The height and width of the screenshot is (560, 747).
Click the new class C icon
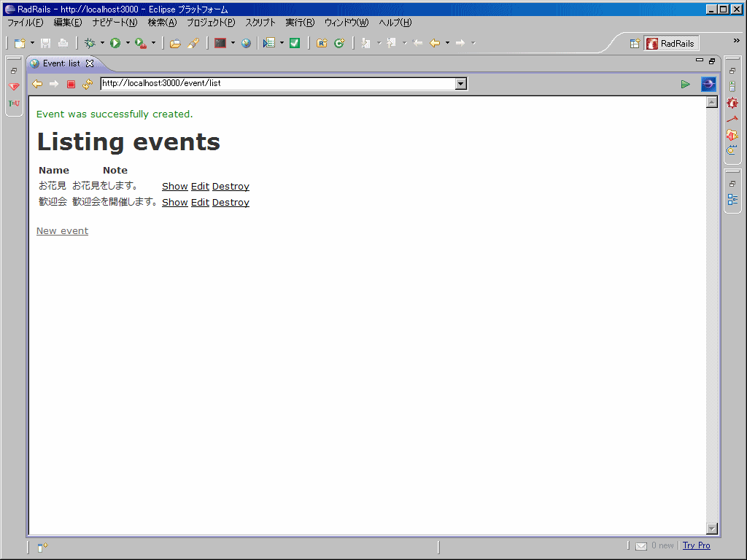(x=339, y=43)
